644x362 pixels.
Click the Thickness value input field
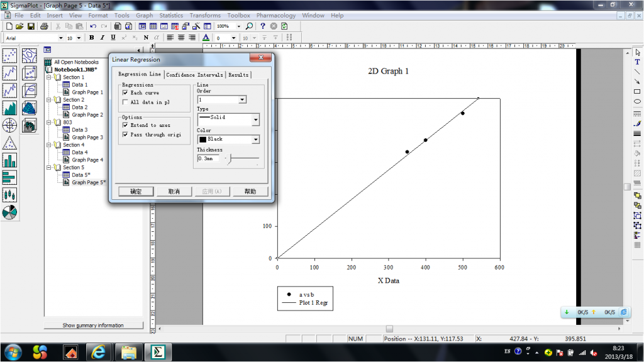(208, 158)
